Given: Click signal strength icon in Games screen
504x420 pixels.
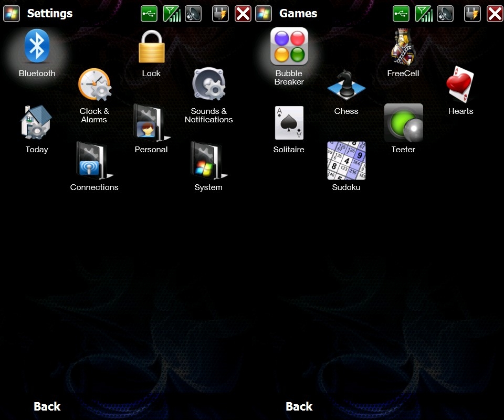Looking at the screenshot, I should pyautogui.click(x=424, y=14).
